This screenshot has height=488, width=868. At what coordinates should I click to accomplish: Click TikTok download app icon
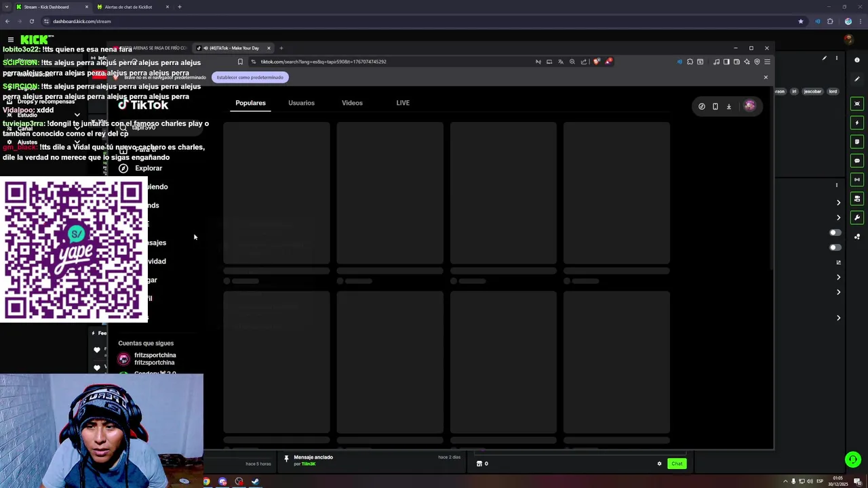729,106
